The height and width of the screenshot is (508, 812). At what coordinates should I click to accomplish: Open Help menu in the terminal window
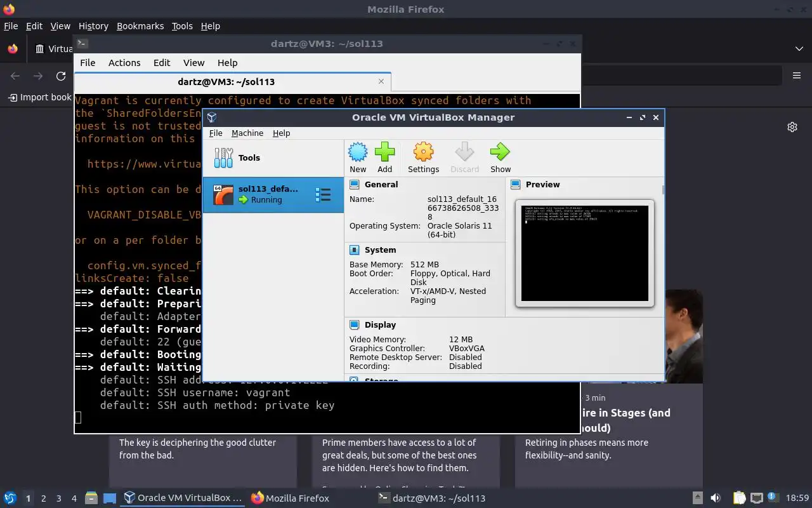(227, 63)
